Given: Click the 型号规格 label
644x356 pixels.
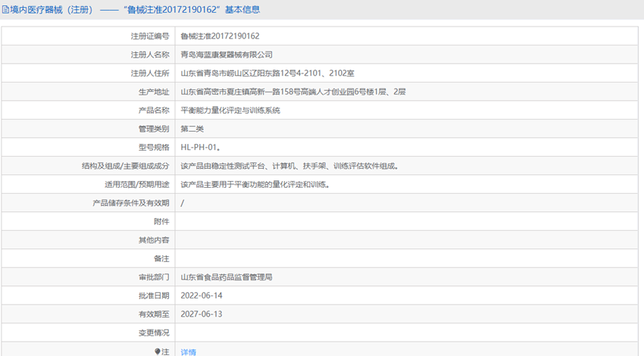Looking at the screenshot, I should (x=154, y=147).
